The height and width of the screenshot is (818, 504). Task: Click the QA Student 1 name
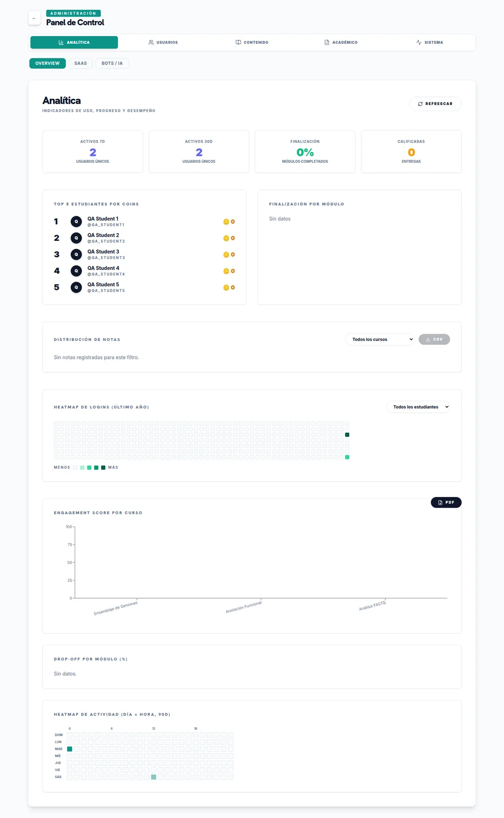point(103,219)
